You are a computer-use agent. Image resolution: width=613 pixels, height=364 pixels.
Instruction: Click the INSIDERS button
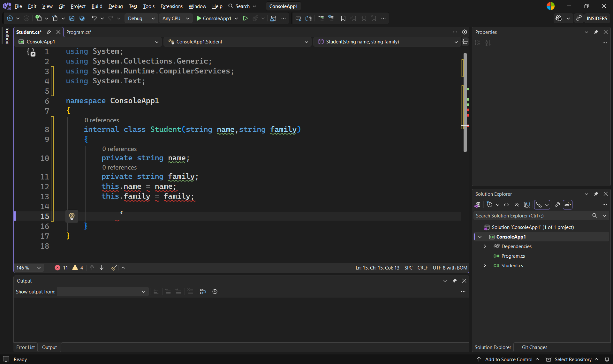pos(597,19)
